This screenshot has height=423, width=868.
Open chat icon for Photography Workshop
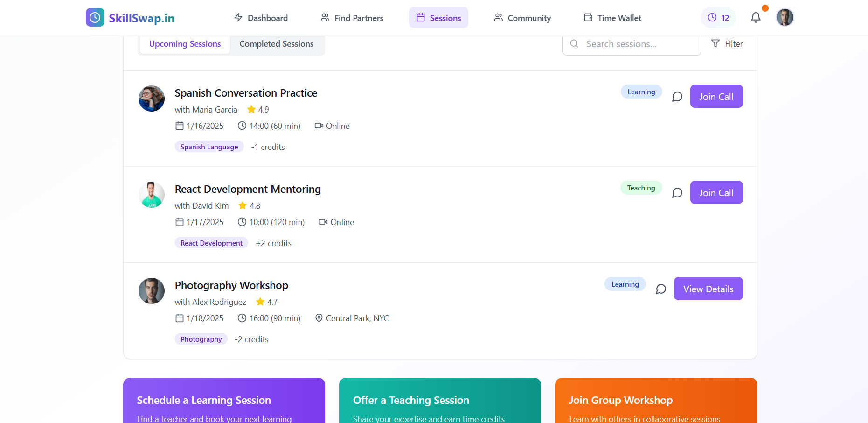661,289
